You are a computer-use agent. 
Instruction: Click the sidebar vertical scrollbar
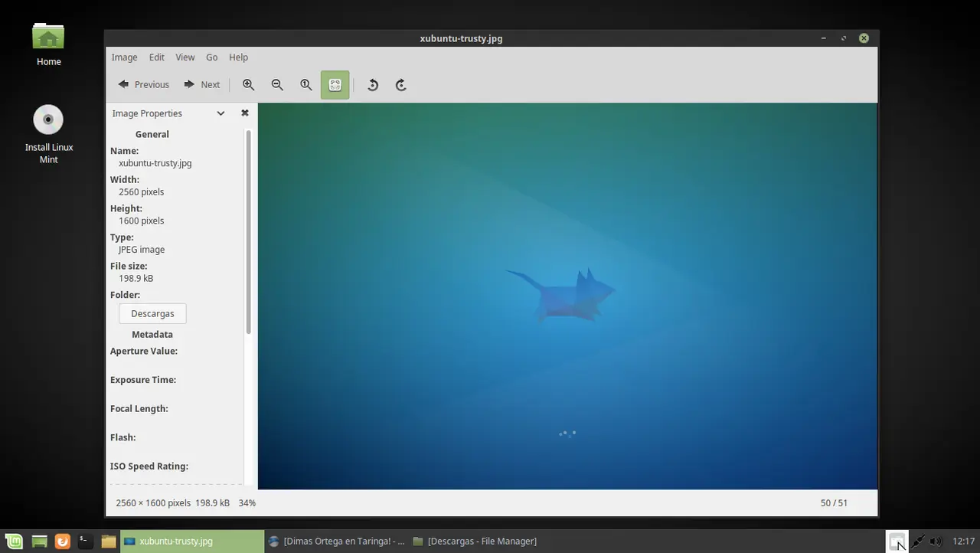click(x=248, y=230)
